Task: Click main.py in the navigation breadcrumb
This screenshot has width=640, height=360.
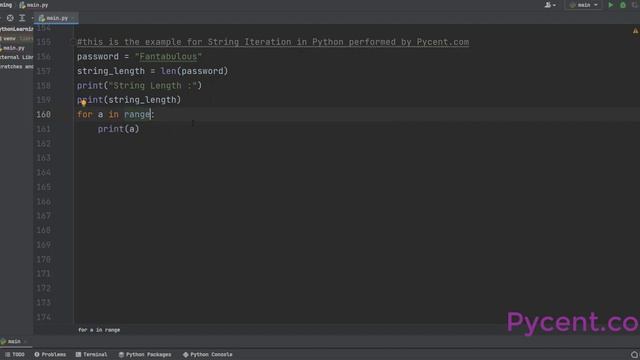Action: pyautogui.click(x=34, y=5)
